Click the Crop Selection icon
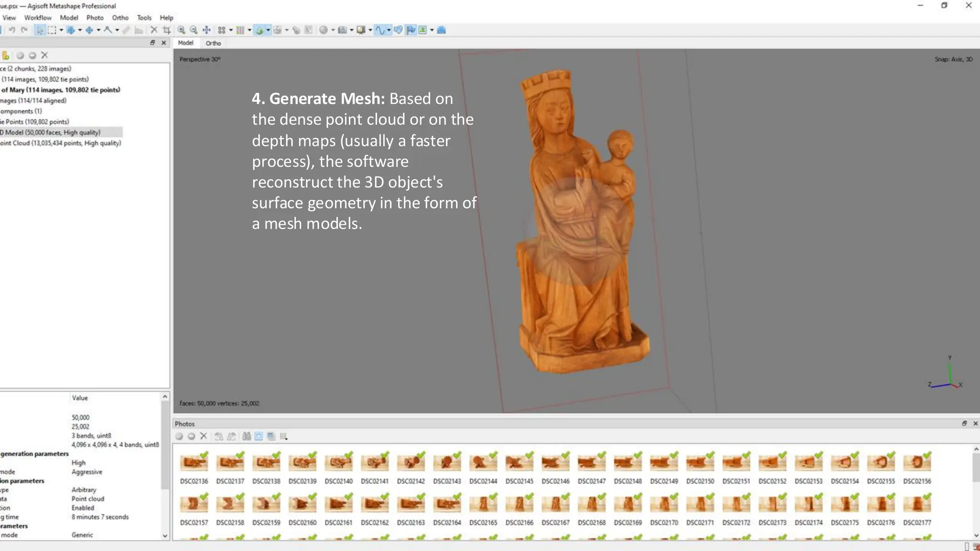 point(167,30)
